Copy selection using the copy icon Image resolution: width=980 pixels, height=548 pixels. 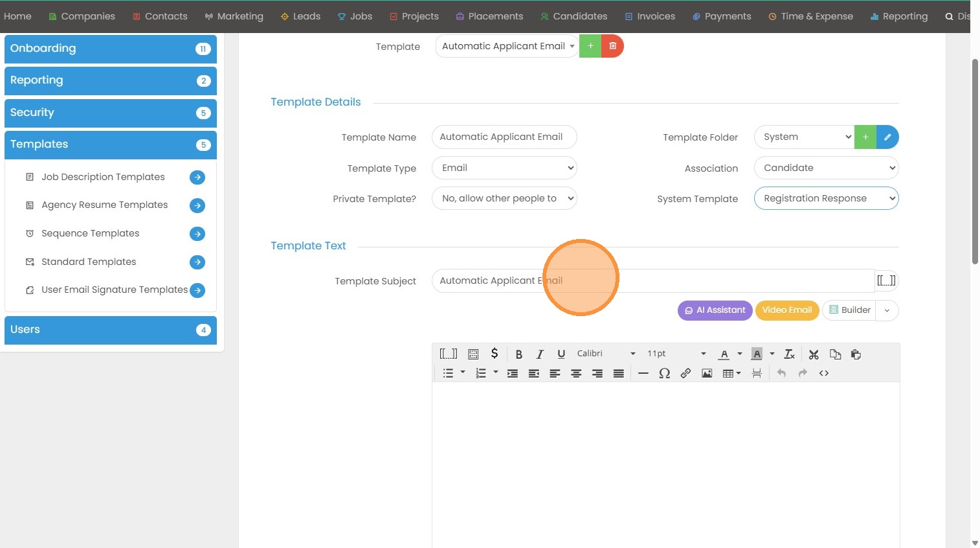(835, 354)
